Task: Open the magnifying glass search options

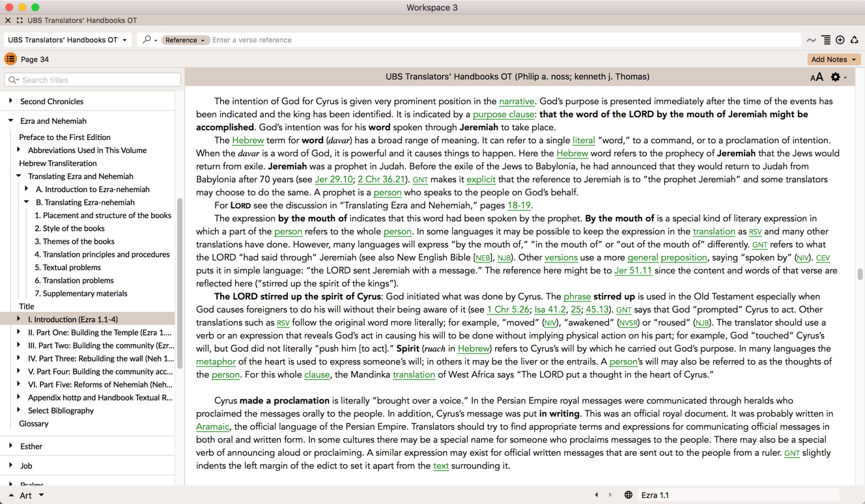Action: click(150, 40)
